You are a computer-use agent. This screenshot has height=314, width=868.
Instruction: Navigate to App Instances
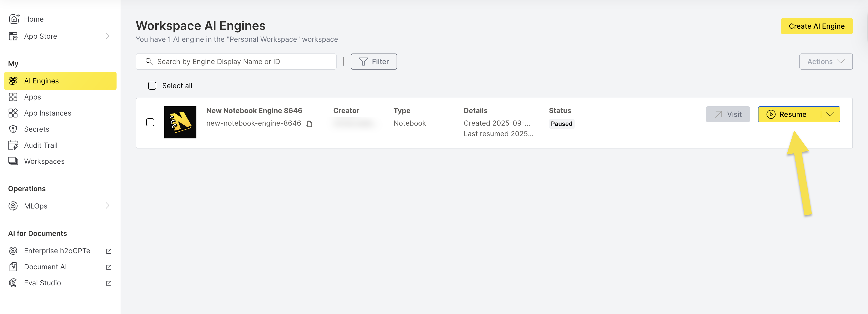(47, 113)
